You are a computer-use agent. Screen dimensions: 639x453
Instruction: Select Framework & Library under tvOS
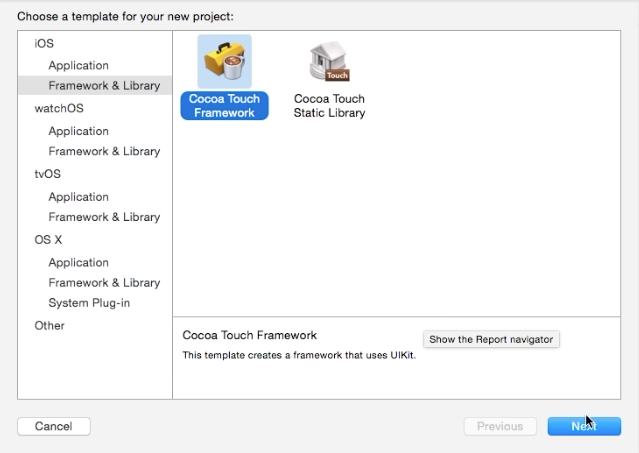coord(104,217)
